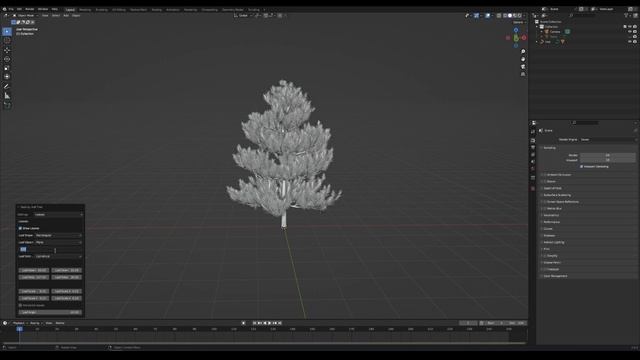Adjust the Viewport samples field
The height and width of the screenshot is (360, 640).
[x=608, y=160]
